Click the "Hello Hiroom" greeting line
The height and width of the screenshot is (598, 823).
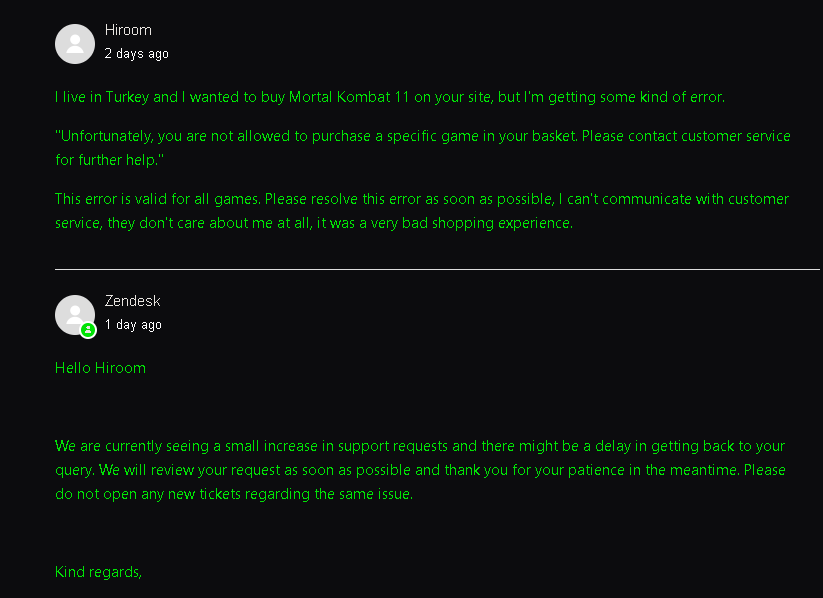click(100, 368)
